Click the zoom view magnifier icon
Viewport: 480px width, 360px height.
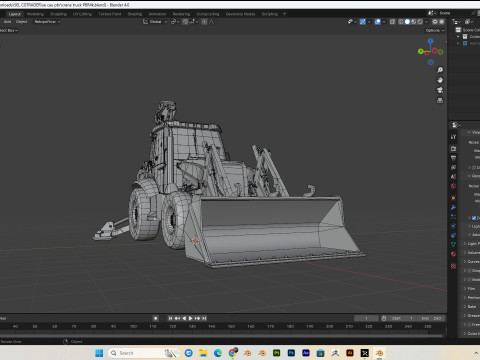tap(440, 70)
